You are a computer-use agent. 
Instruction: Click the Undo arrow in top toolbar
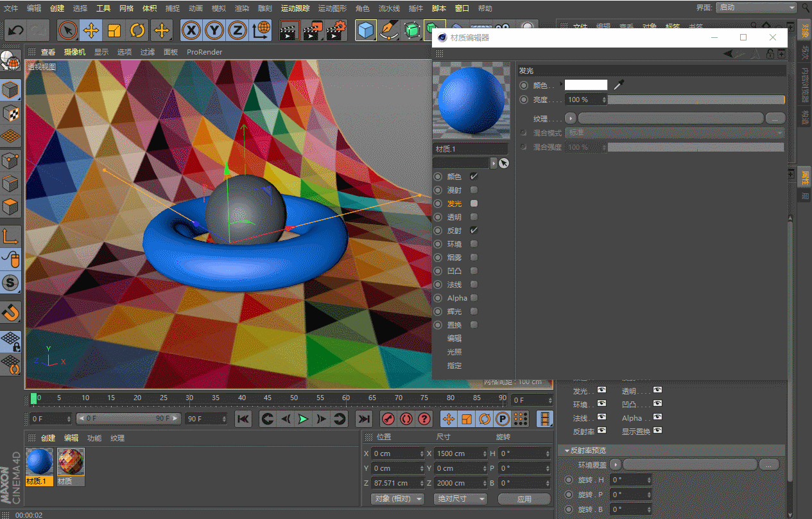click(x=16, y=30)
